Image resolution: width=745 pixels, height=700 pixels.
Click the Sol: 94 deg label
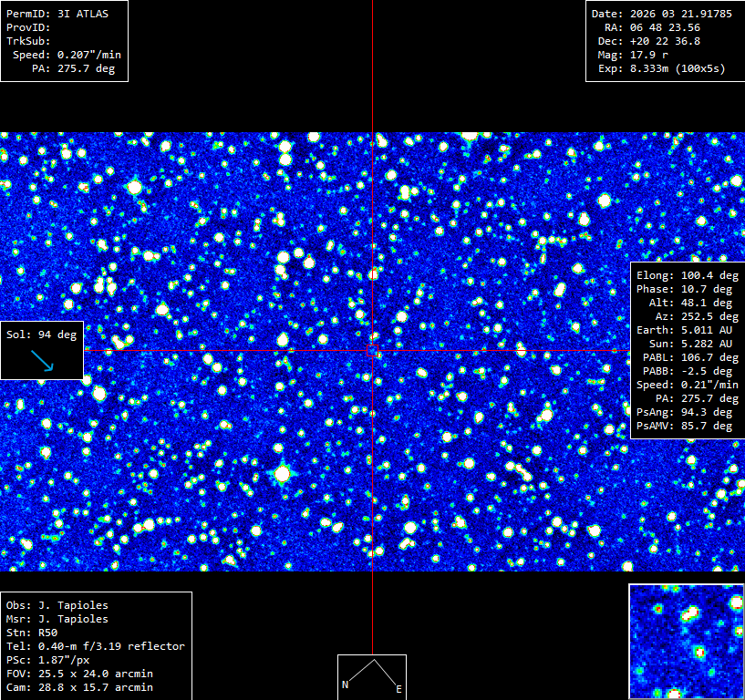click(41, 335)
